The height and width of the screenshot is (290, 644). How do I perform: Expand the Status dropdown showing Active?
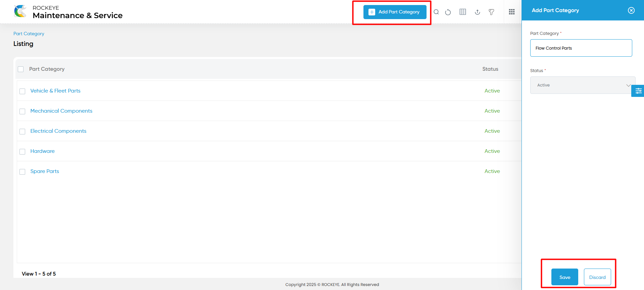coord(583,85)
